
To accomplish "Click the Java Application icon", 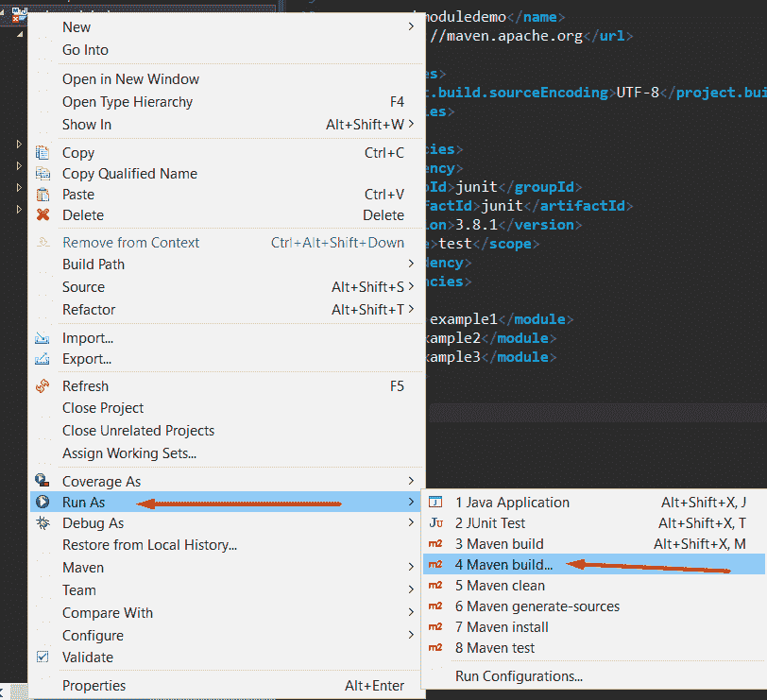I will [435, 502].
